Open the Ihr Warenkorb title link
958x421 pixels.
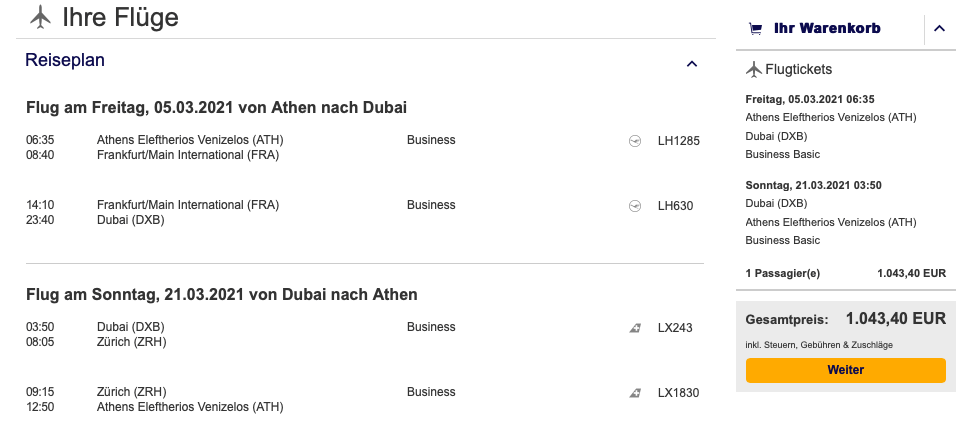click(827, 28)
